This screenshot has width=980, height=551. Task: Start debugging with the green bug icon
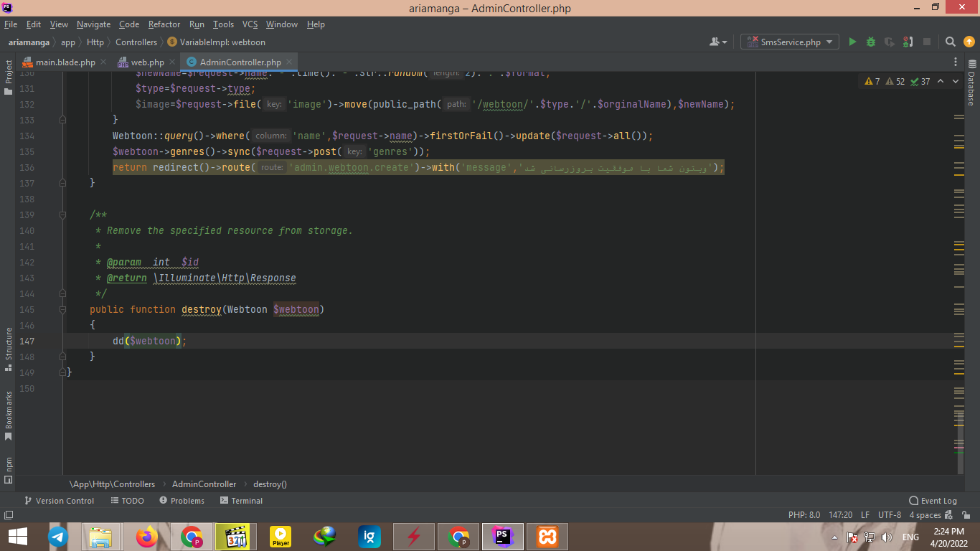(x=871, y=42)
